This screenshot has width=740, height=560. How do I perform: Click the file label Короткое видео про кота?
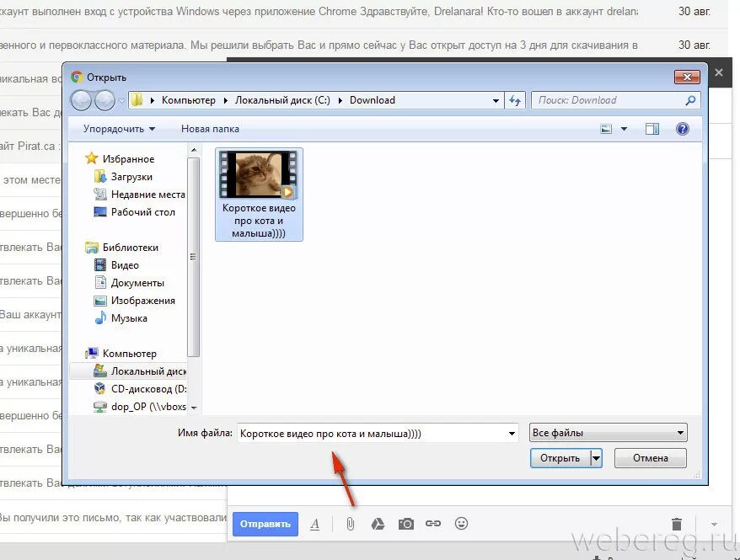(x=259, y=221)
